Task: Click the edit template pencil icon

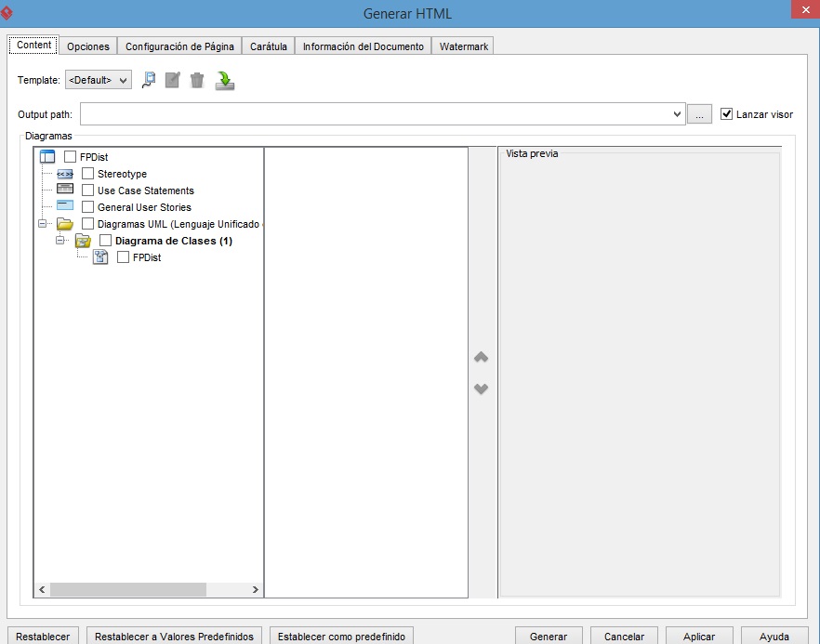Action: click(x=172, y=81)
